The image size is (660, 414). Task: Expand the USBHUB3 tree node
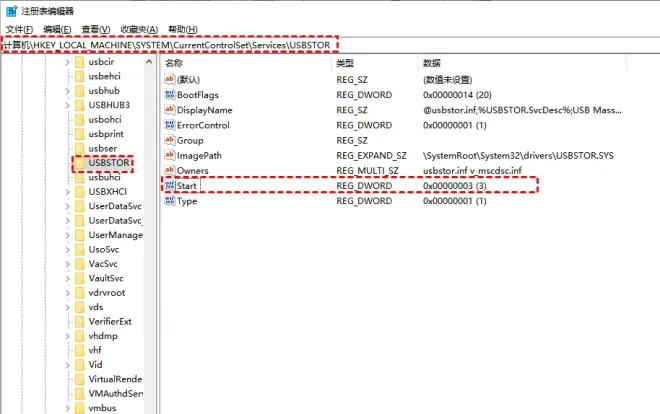[67, 105]
